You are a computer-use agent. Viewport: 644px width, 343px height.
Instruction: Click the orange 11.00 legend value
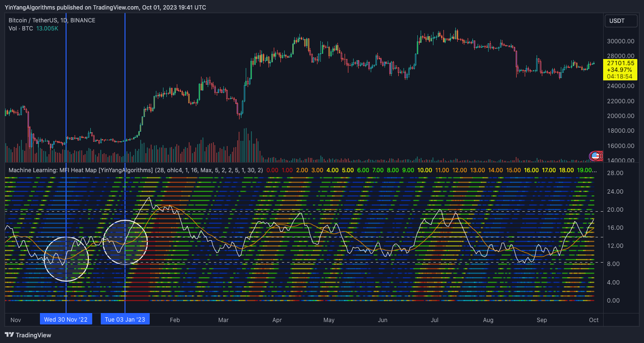click(442, 170)
